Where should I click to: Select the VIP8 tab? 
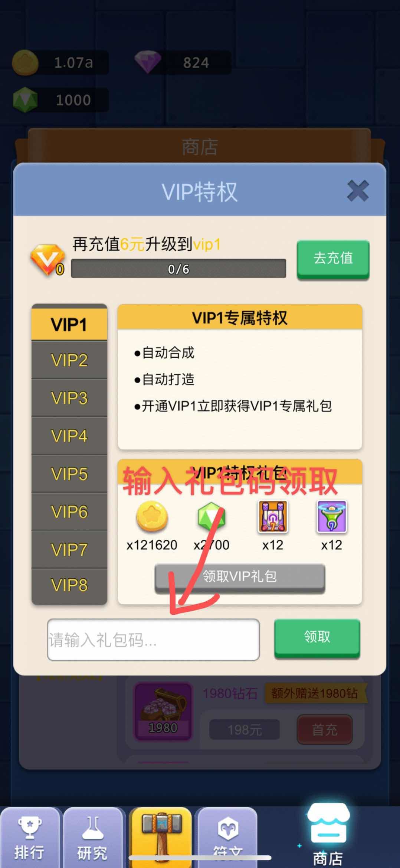(x=69, y=585)
